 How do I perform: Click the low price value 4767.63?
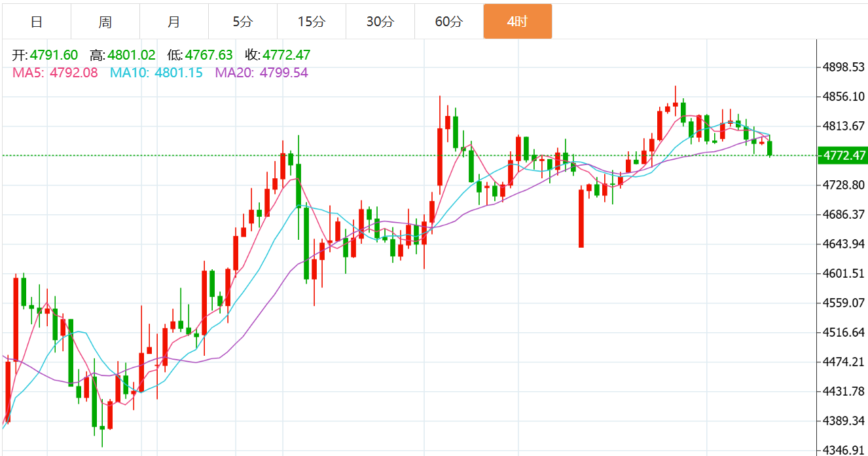tap(209, 56)
